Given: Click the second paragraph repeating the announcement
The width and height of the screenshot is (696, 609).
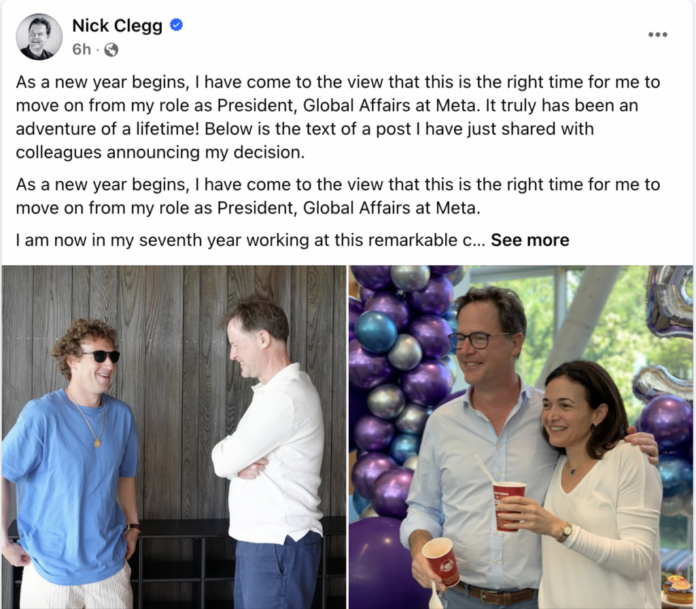Looking at the screenshot, I should [340, 196].
